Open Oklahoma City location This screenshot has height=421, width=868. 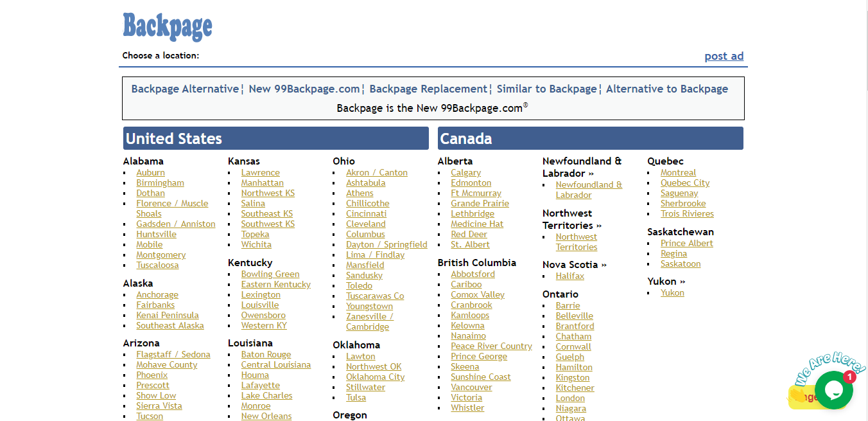[376, 377]
